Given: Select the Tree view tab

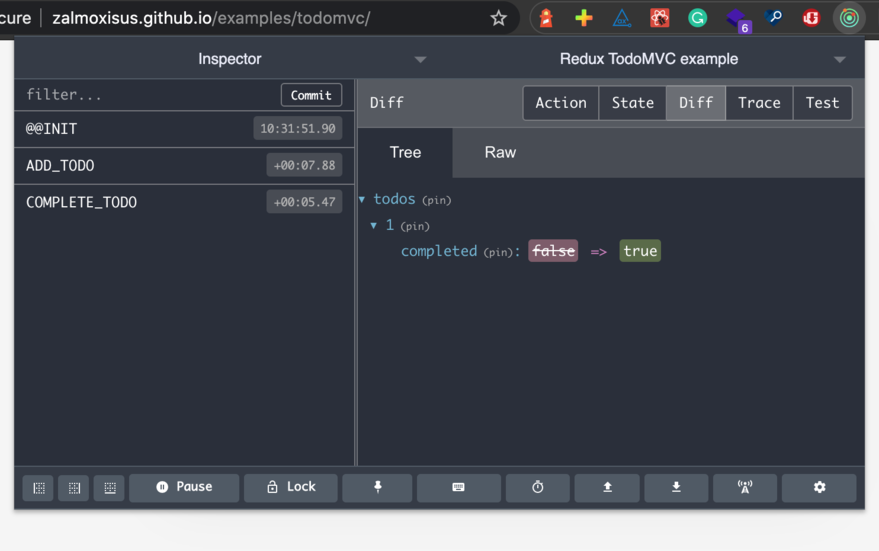Looking at the screenshot, I should [x=405, y=152].
